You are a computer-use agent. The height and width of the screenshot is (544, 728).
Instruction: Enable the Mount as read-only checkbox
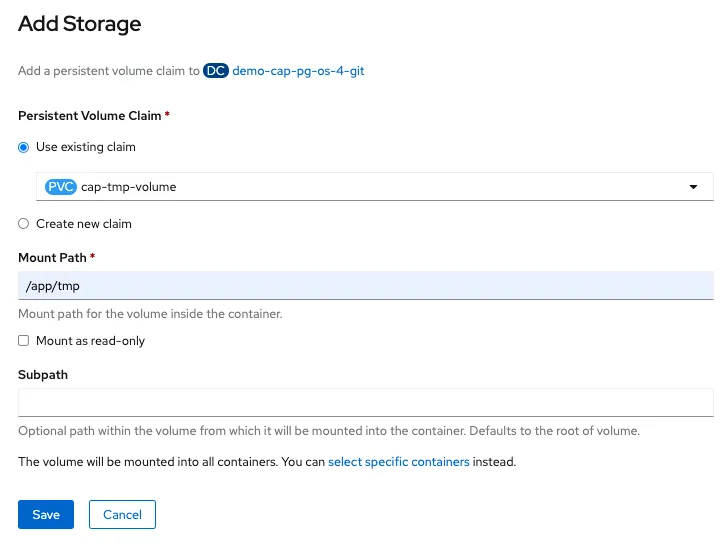pos(24,341)
